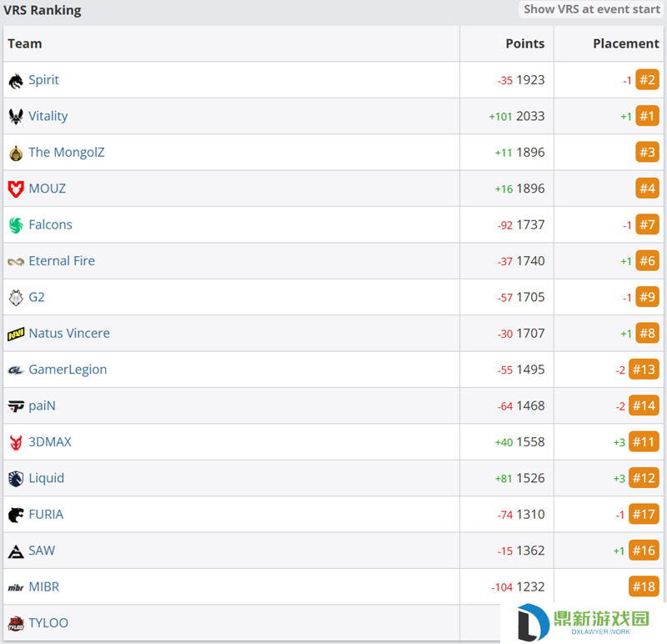Viewport: 667px width, 644px height.
Task: Click GamerLegion's #13 placement badge
Action: tap(644, 369)
